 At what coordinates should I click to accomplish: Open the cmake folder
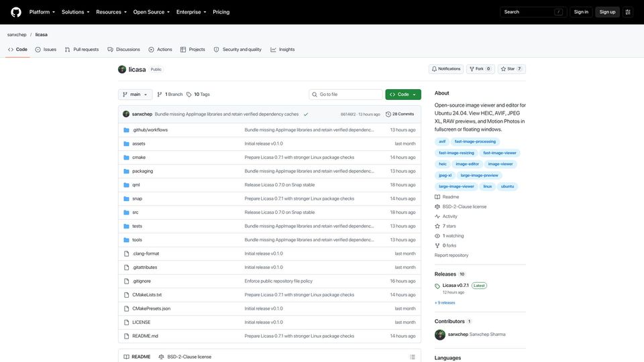tap(139, 157)
